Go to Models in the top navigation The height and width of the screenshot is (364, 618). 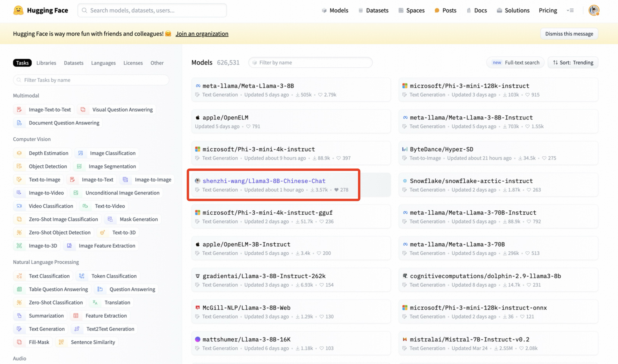pyautogui.click(x=335, y=10)
